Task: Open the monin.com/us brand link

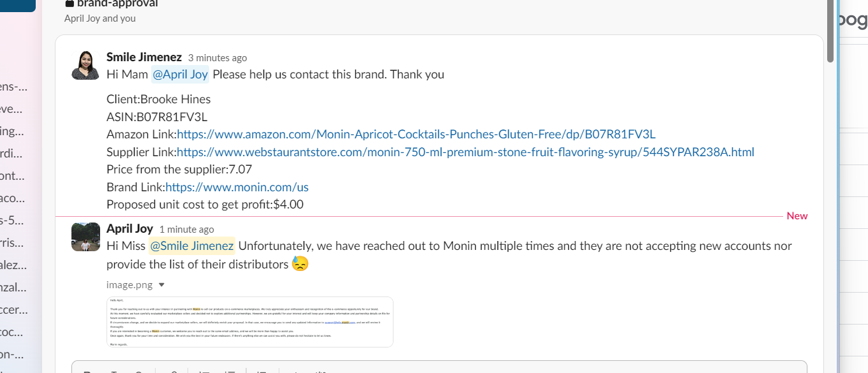Action: (x=237, y=187)
